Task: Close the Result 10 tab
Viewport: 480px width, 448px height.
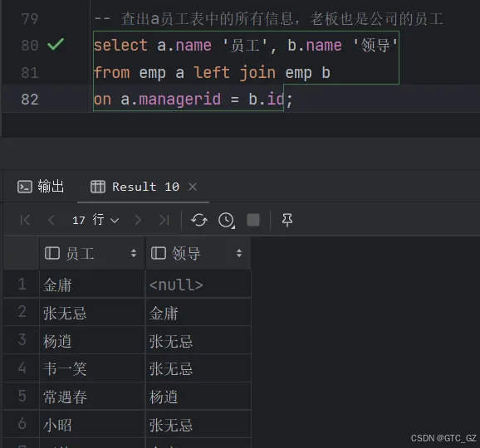Action: tap(193, 187)
